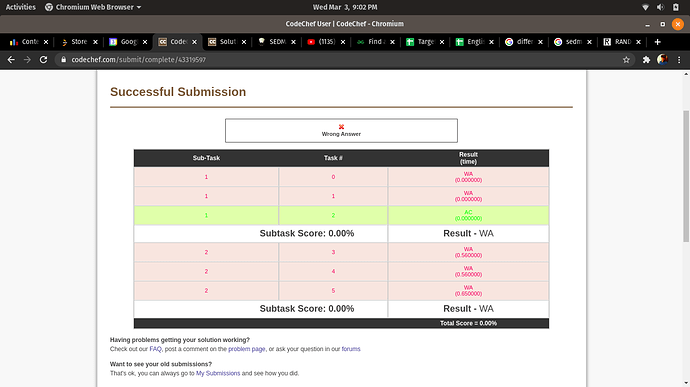This screenshot has height=387, width=690.
Task: Go back using the browser back arrow
Action: (x=11, y=59)
